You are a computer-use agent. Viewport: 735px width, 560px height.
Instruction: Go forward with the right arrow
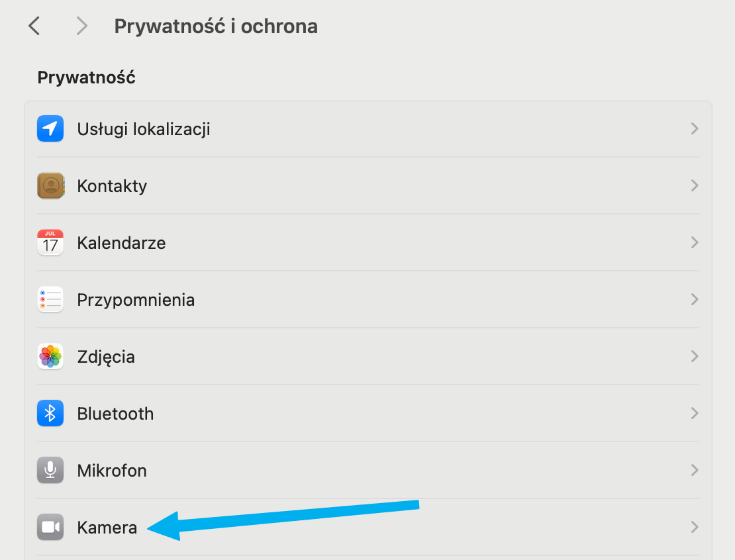pos(81,26)
